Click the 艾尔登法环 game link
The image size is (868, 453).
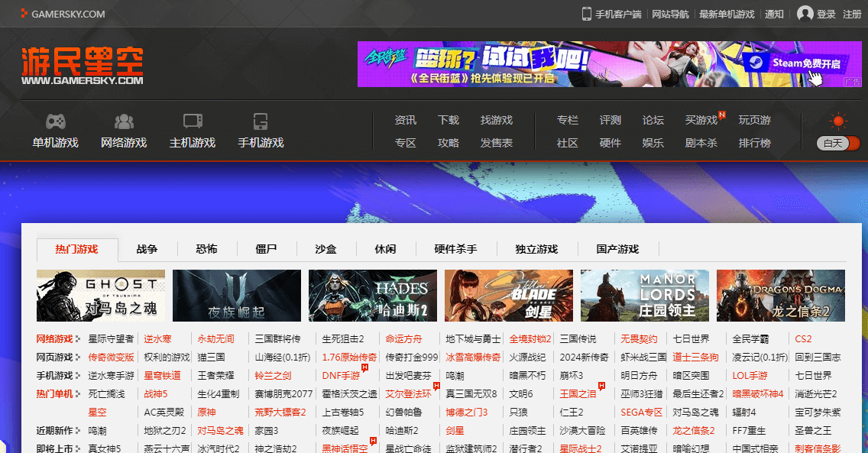[x=409, y=394]
